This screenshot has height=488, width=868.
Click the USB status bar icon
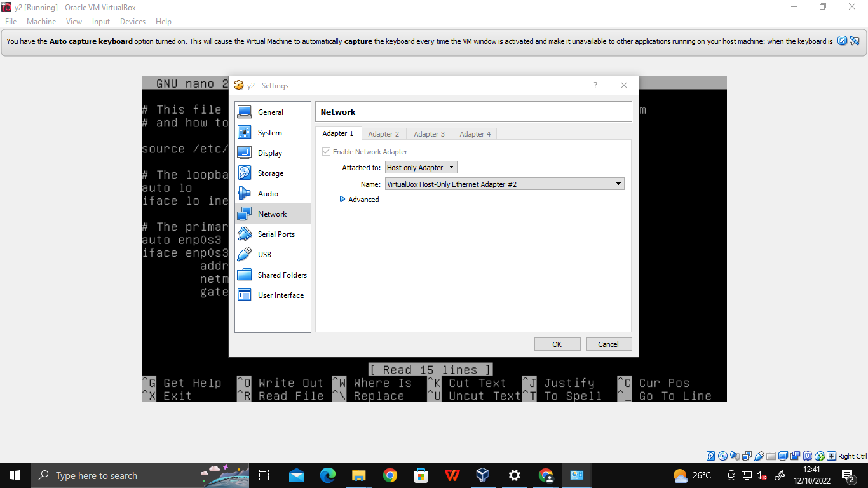click(759, 456)
